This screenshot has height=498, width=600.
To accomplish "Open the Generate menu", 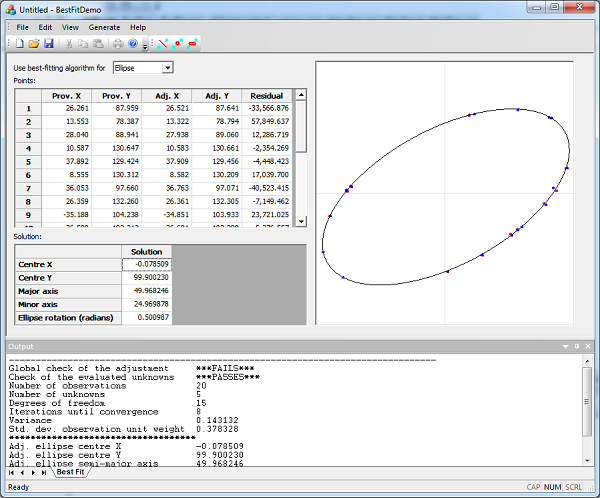I will (104, 27).
